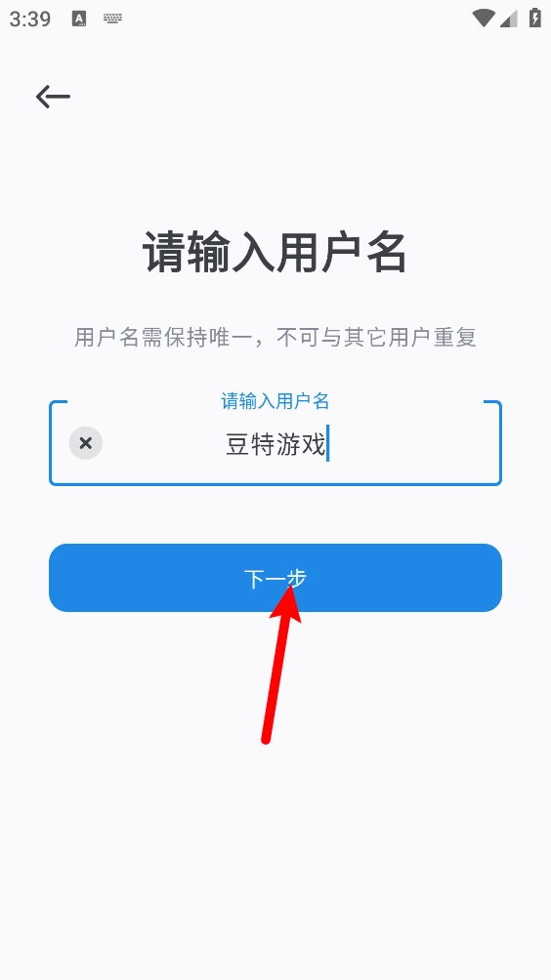Tap the 3:39 clock in status bar
This screenshot has width=551, height=980.
point(30,19)
